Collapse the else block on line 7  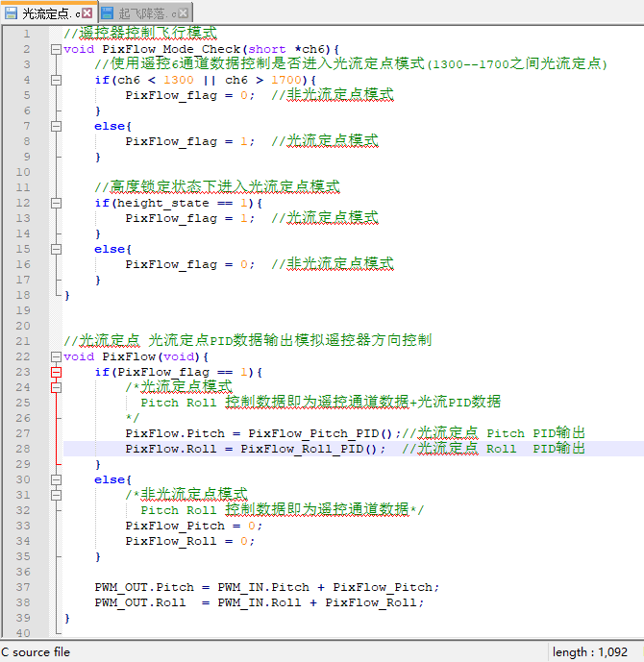(56, 126)
